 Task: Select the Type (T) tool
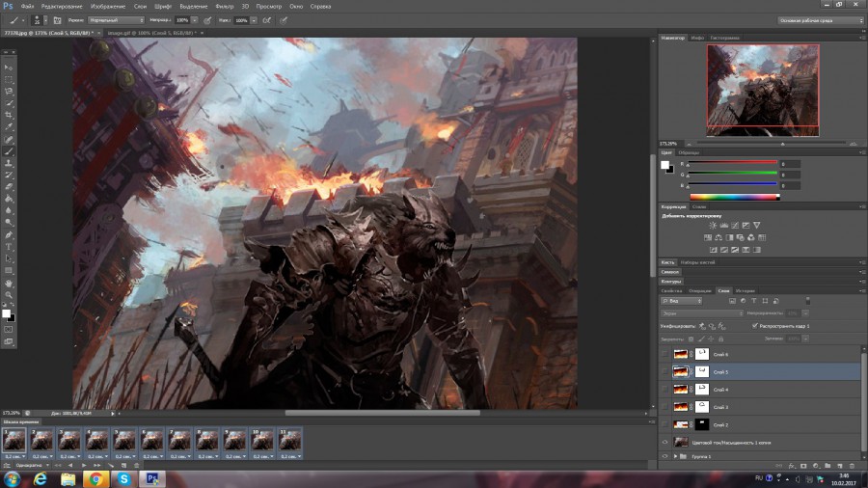pos(10,247)
